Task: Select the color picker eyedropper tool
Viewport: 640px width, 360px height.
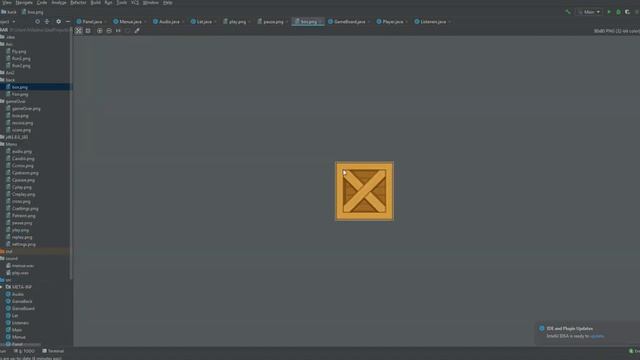Action: [x=137, y=31]
